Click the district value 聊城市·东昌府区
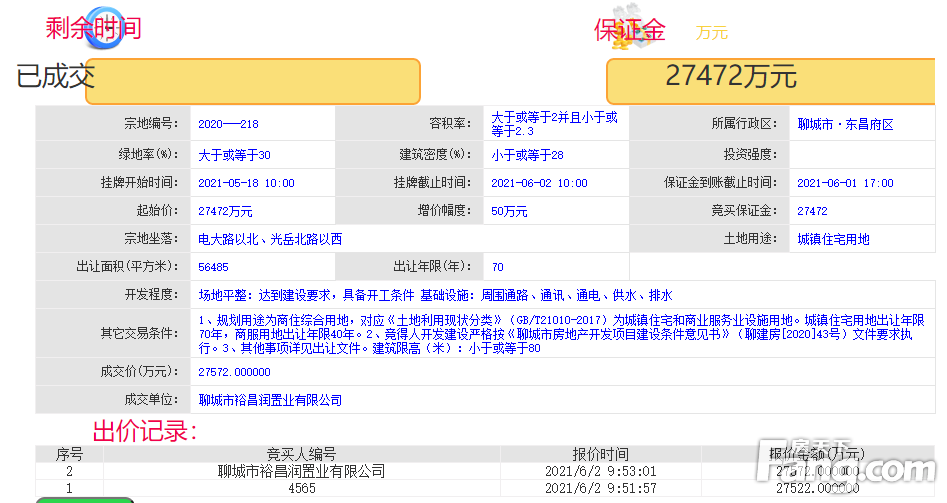Screen dimensions: 947x503 (845, 125)
